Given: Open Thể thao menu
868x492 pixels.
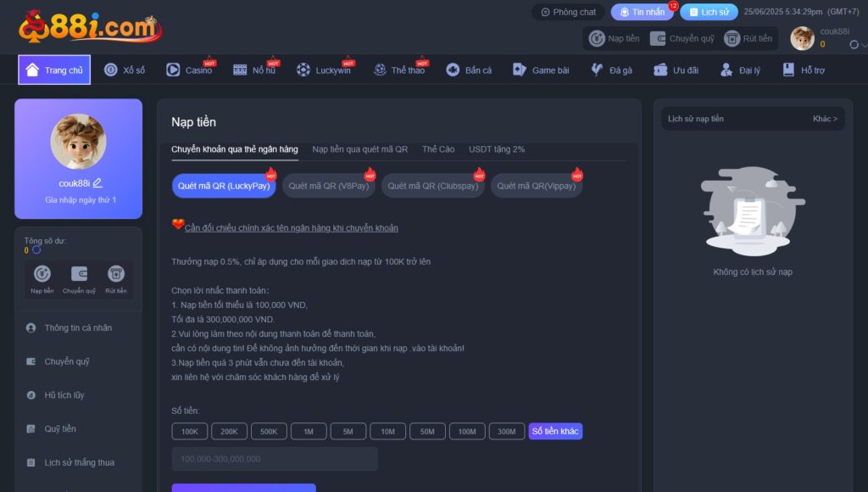Looking at the screenshot, I should click(x=399, y=70).
